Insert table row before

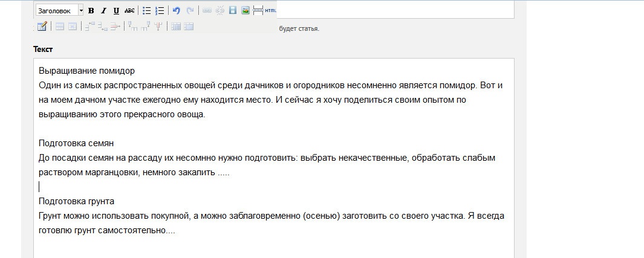(x=90, y=27)
